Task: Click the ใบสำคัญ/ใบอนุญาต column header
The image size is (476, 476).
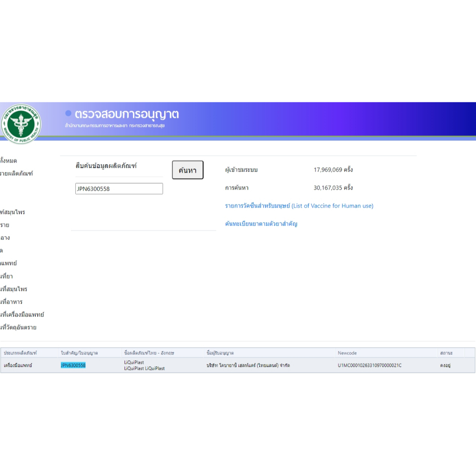Action: tap(79, 353)
